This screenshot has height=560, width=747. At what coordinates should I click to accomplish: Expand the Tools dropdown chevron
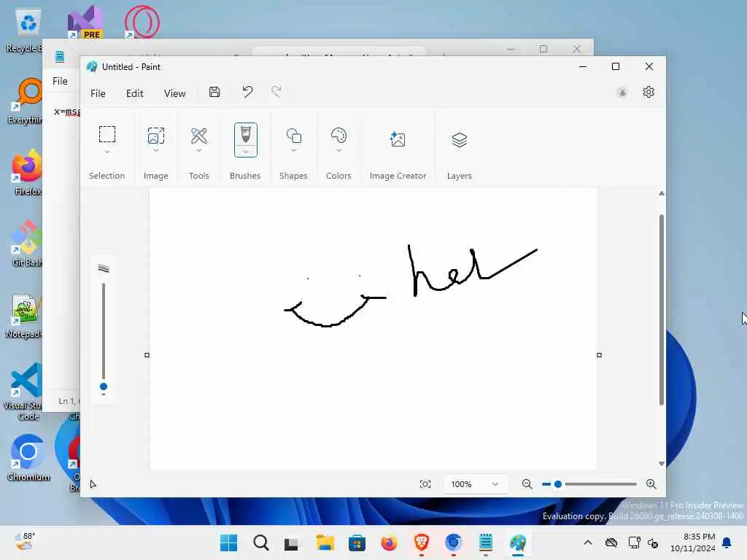tap(198, 150)
